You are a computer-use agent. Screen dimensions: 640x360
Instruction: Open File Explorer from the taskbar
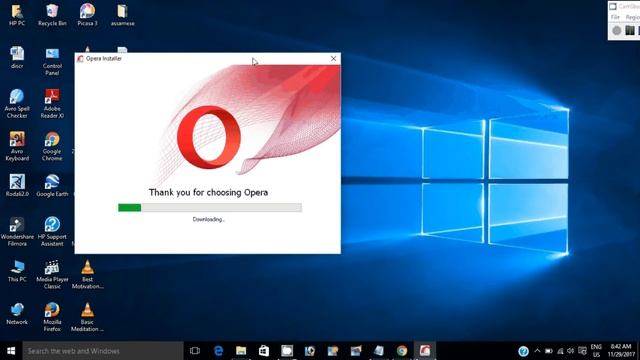tap(241, 351)
